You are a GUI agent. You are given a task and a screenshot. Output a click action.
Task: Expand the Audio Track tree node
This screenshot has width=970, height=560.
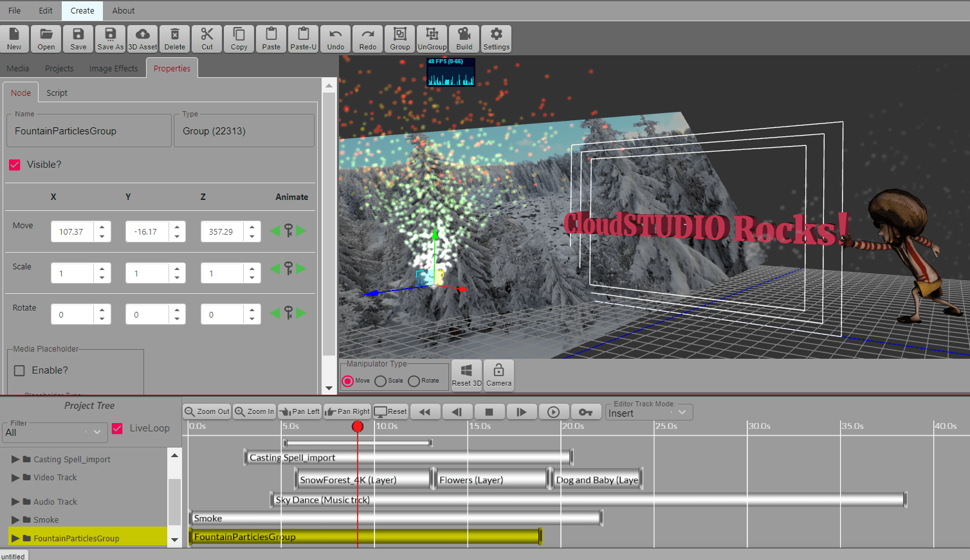pos(15,501)
